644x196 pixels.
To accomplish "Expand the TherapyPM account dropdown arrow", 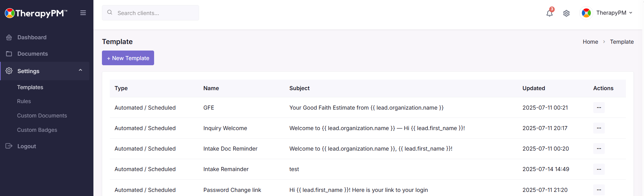I will [631, 13].
